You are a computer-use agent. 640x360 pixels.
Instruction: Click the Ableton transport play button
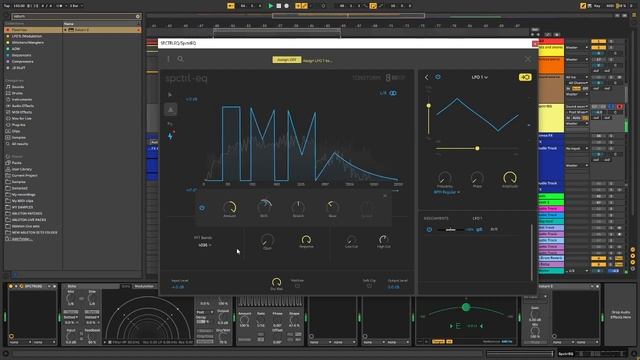pos(271,6)
